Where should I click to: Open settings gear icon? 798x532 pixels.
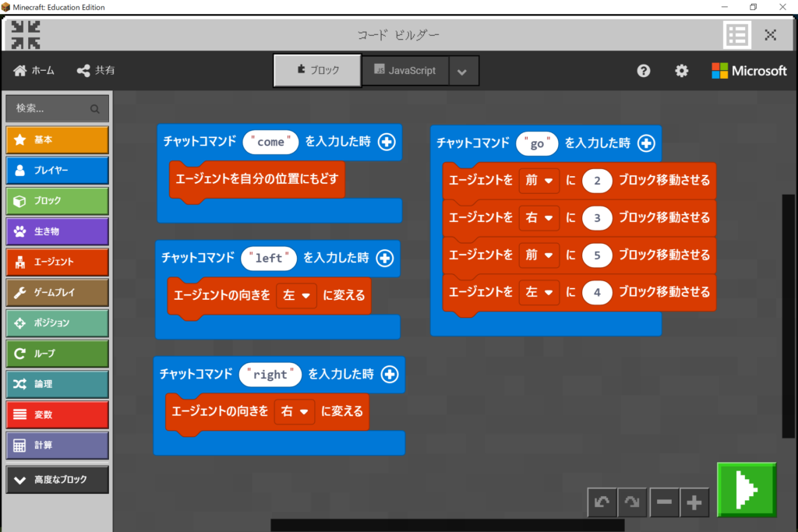pos(682,71)
